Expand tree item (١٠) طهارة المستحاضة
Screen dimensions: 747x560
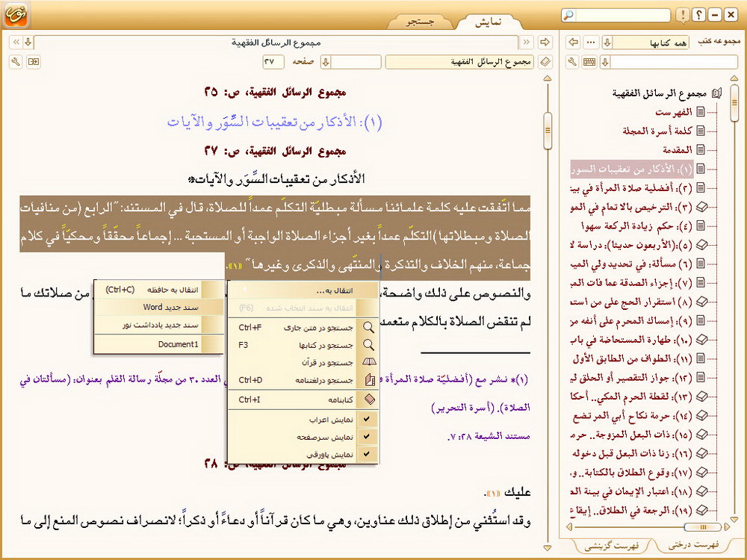point(701,340)
